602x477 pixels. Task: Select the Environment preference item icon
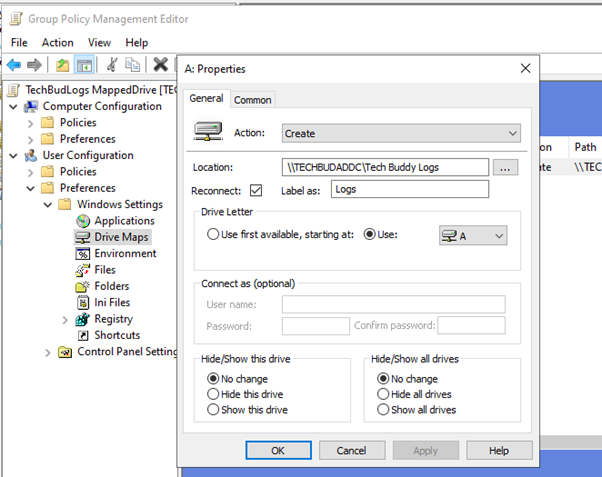[84, 254]
